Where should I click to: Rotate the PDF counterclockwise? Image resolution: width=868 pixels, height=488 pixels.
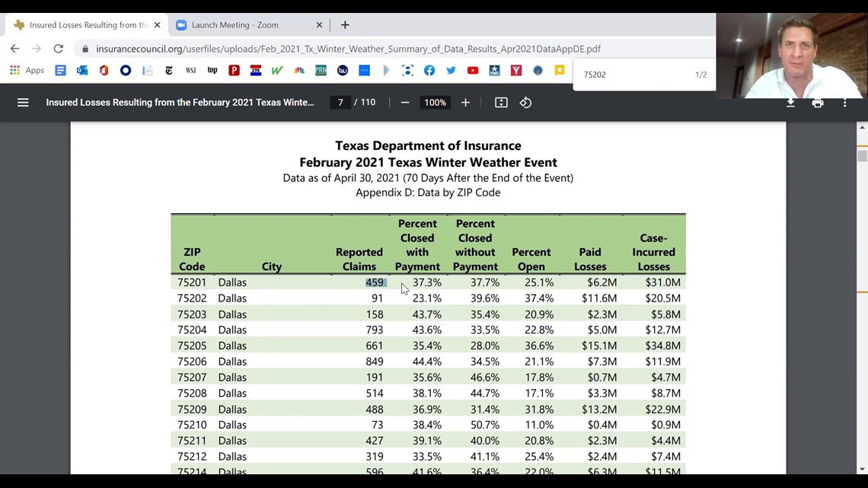coord(525,102)
